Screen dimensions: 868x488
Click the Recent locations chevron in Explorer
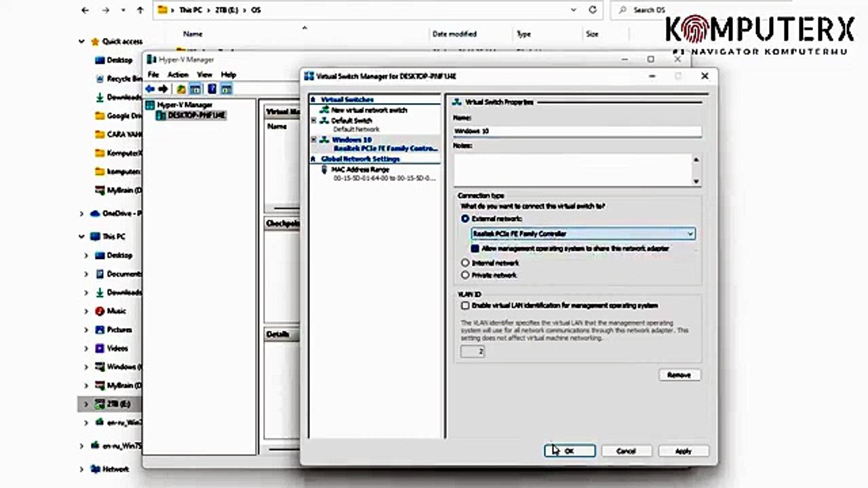pos(125,10)
